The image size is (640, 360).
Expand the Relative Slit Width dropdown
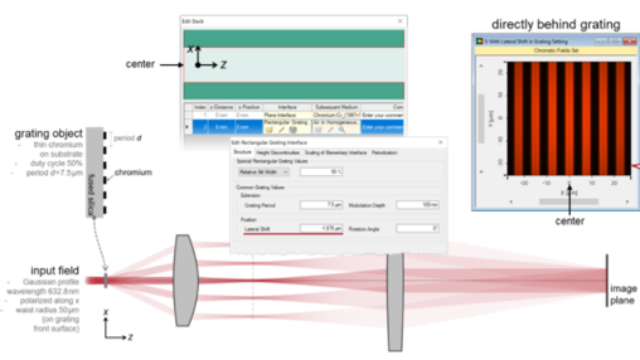click(x=264, y=172)
